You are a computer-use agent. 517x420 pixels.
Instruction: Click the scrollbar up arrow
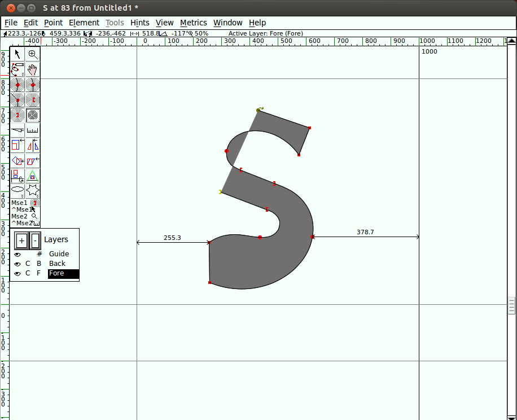[511, 41]
